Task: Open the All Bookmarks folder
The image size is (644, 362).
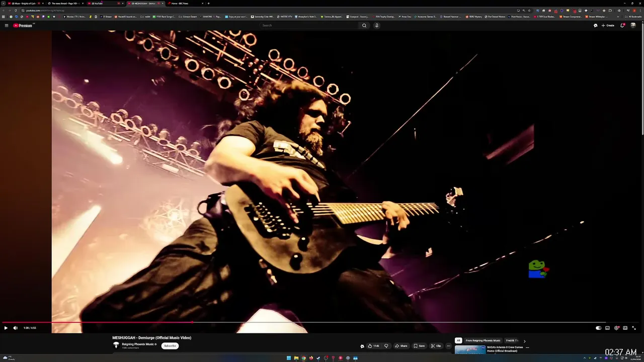Action: (x=634, y=17)
